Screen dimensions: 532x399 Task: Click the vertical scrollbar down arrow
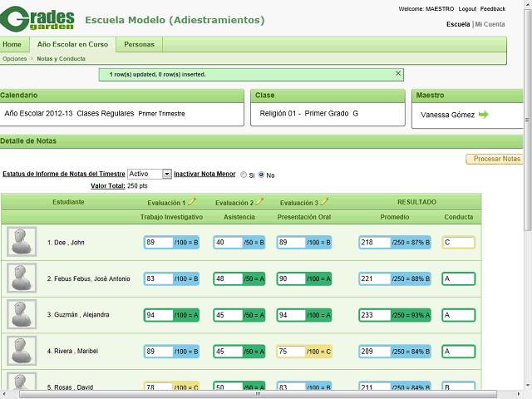click(528, 386)
